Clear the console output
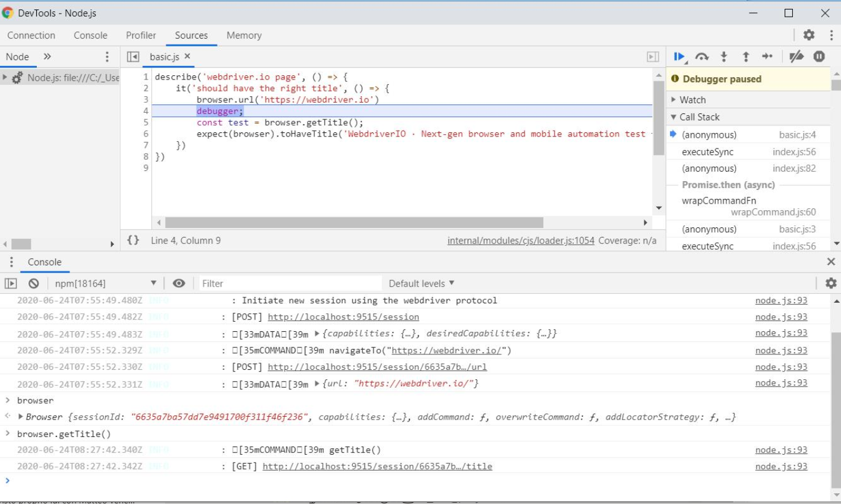This screenshot has height=504, width=841. (x=34, y=284)
